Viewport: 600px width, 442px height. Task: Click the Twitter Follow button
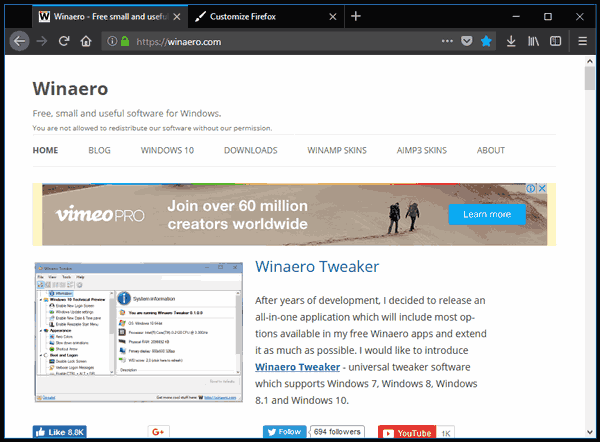click(285, 432)
